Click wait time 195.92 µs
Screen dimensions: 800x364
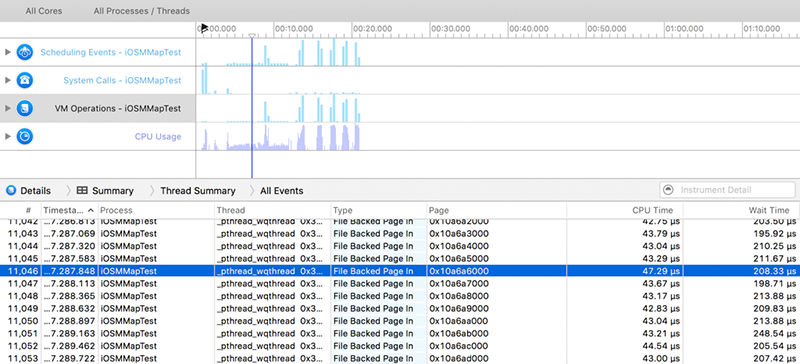click(774, 233)
